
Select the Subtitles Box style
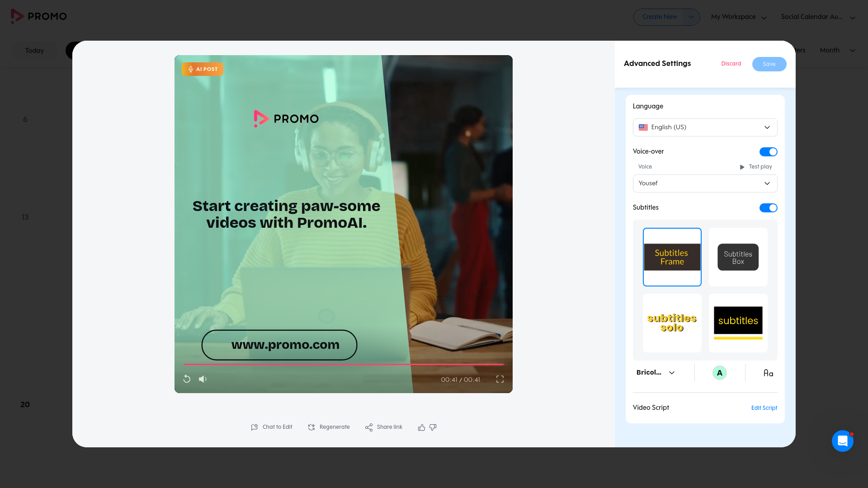738,257
